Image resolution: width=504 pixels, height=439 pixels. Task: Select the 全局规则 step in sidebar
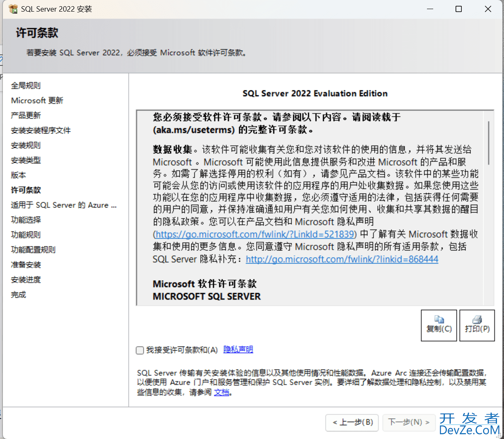26,85
